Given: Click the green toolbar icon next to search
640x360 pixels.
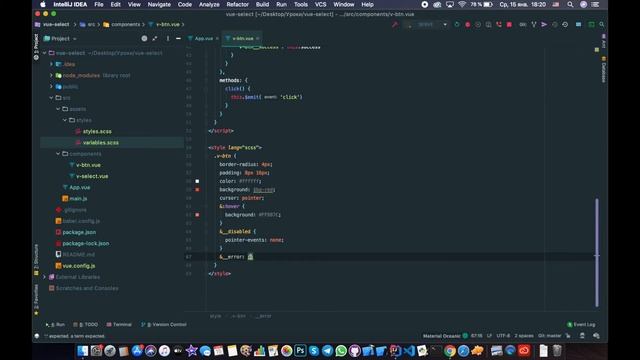Looking at the screenshot, I should point(591,24).
